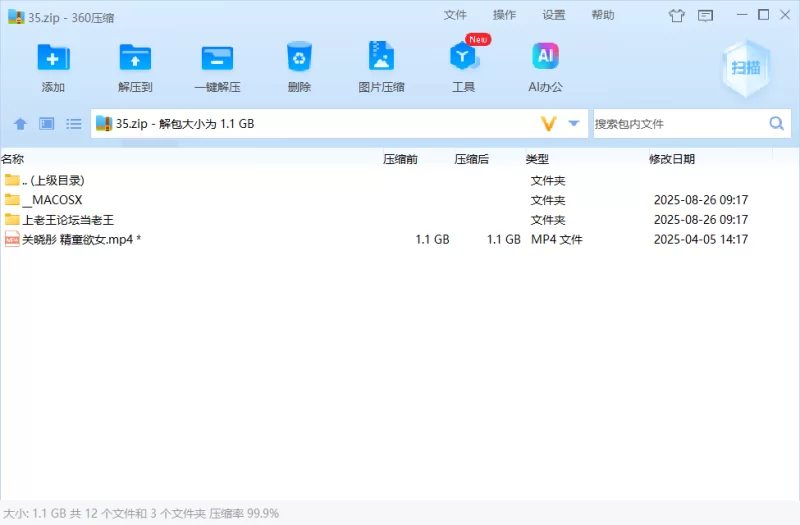Open the 帮助 (Help) menu

point(603,15)
